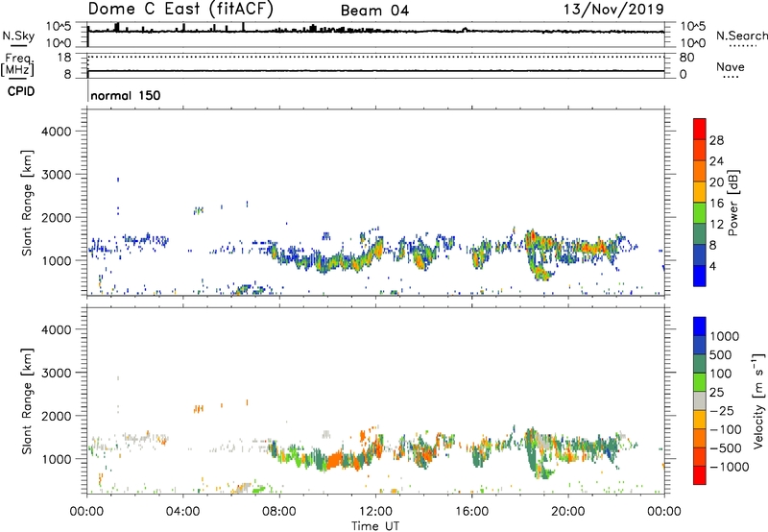Click large orange echo patch near 10:00 Velocity panel

[x=335, y=461]
